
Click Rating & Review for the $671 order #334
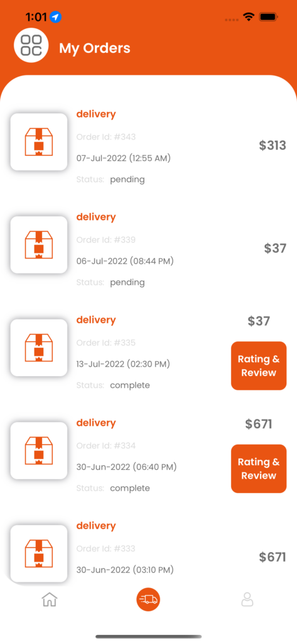click(259, 469)
